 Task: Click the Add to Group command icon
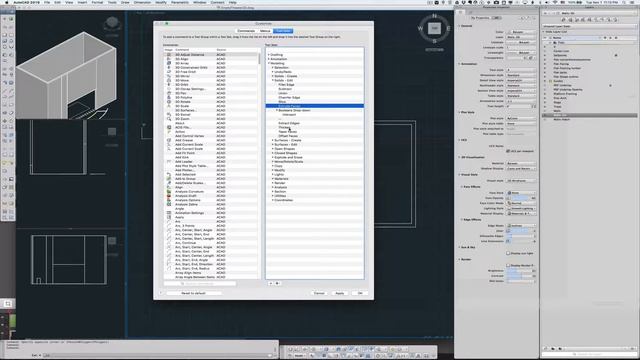tap(169, 179)
